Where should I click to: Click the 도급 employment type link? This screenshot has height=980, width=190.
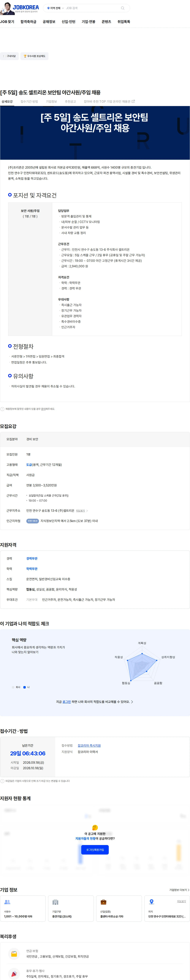click(x=29, y=464)
